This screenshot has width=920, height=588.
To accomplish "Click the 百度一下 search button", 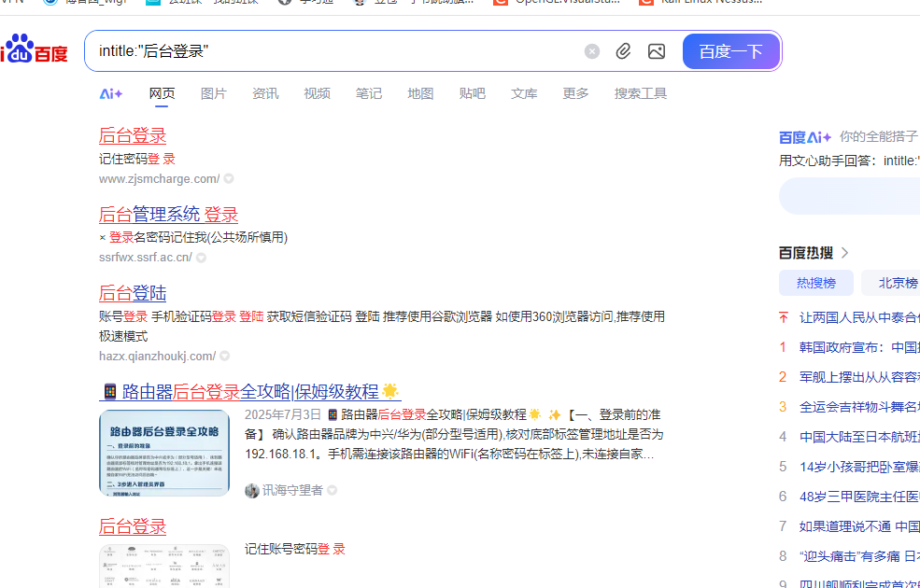I will click(x=731, y=51).
